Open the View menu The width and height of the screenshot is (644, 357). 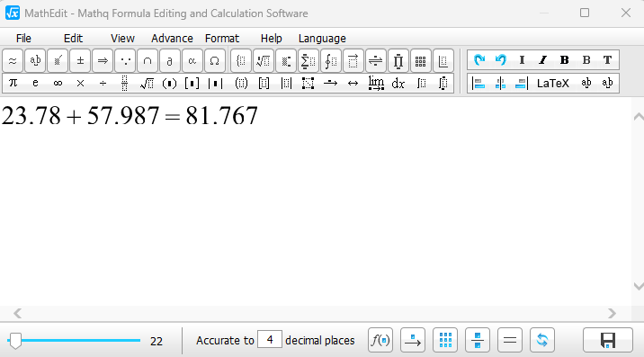pos(122,38)
